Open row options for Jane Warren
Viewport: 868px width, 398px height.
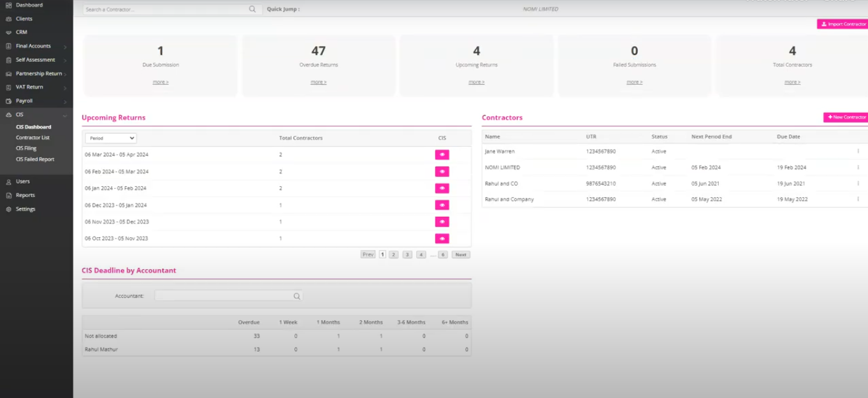[858, 151]
